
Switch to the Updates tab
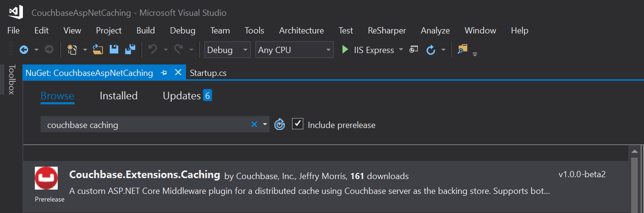pyautogui.click(x=187, y=96)
